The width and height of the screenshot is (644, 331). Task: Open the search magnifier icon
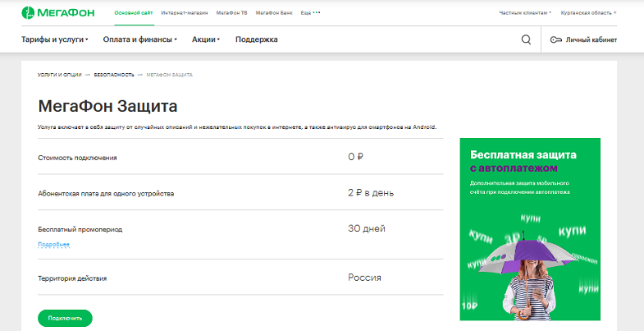(x=526, y=40)
